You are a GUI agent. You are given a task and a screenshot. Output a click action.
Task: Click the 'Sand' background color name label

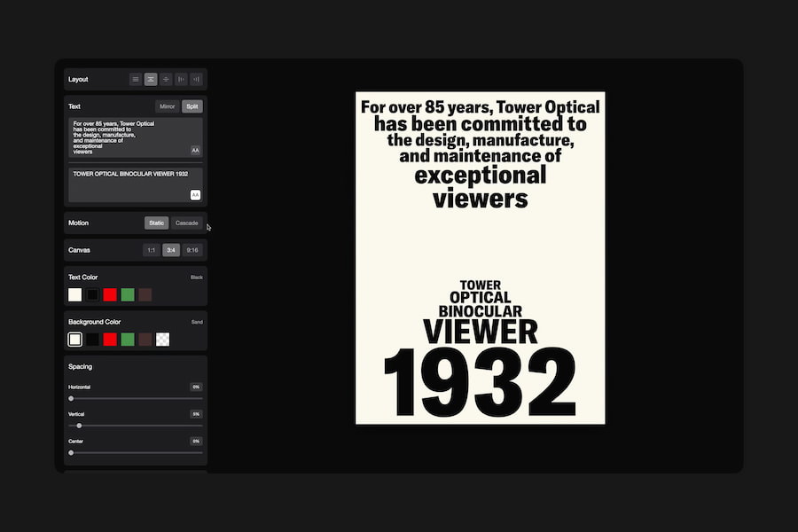[x=197, y=322]
